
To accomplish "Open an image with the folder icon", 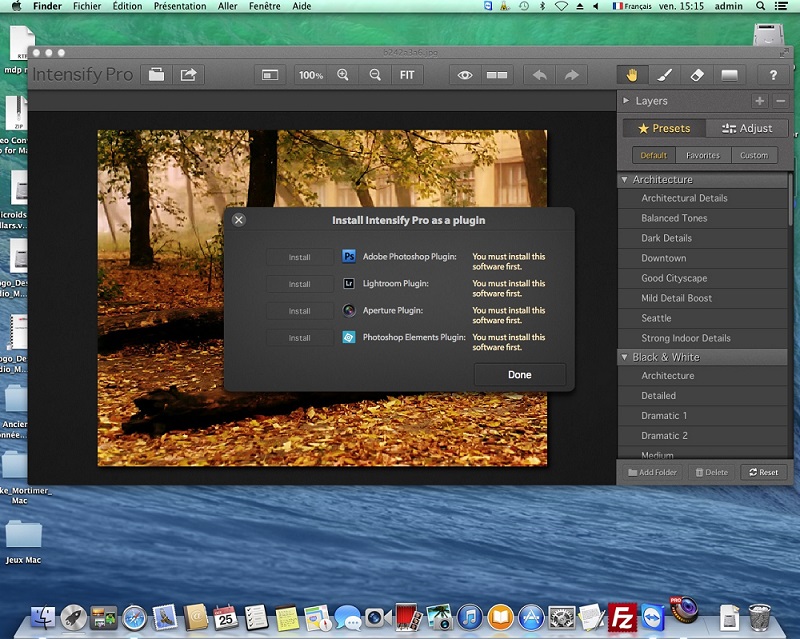I will click(x=157, y=75).
